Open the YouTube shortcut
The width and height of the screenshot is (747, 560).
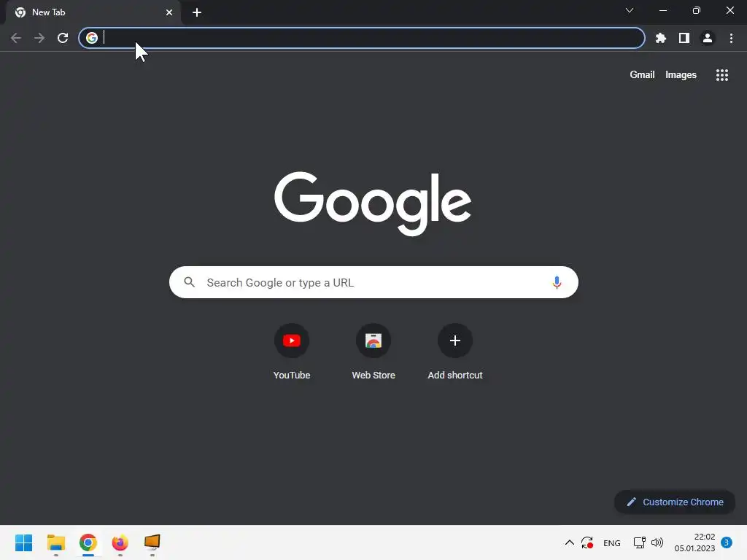[292, 352]
